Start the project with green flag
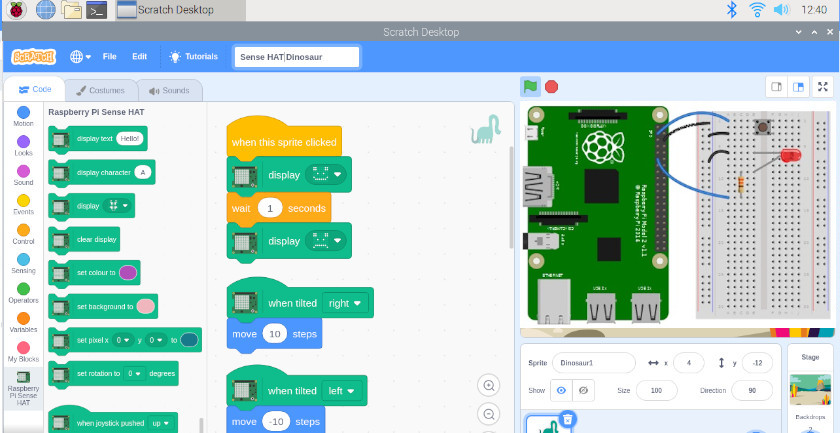This screenshot has width=840, height=433. point(530,86)
